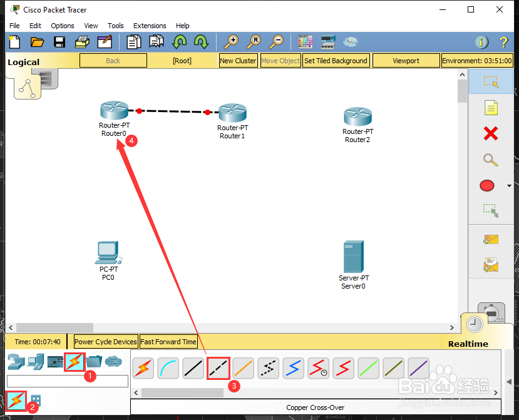Switch to the Physical workspace tab
The height and width of the screenshot is (420, 519).
tap(48, 79)
